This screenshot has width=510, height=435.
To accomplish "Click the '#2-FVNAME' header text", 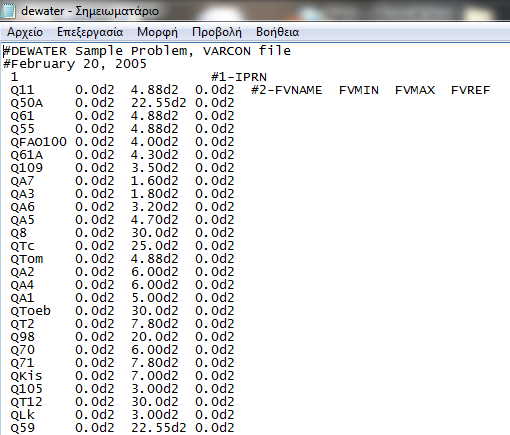I will point(287,90).
